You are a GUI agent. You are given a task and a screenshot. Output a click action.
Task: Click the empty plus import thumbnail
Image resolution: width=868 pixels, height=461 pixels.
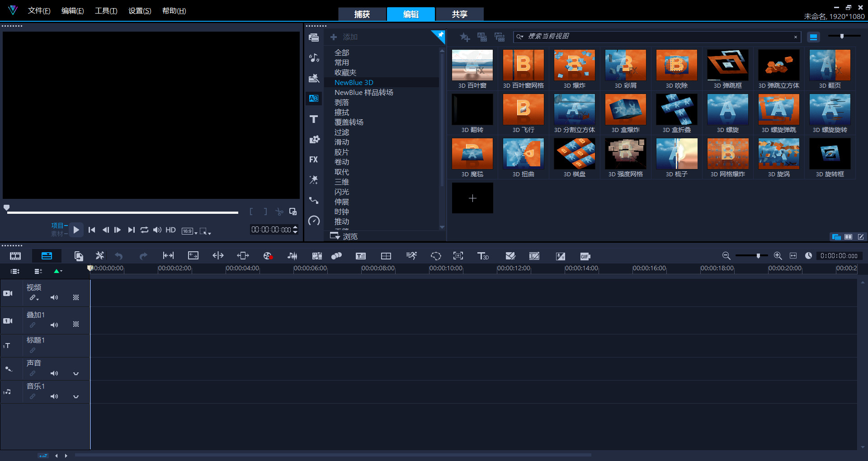point(472,198)
